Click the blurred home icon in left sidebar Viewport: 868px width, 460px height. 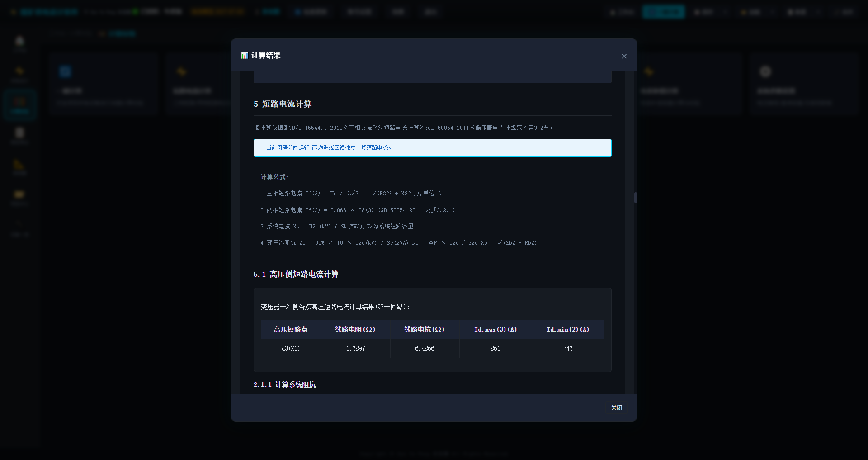(x=19, y=41)
